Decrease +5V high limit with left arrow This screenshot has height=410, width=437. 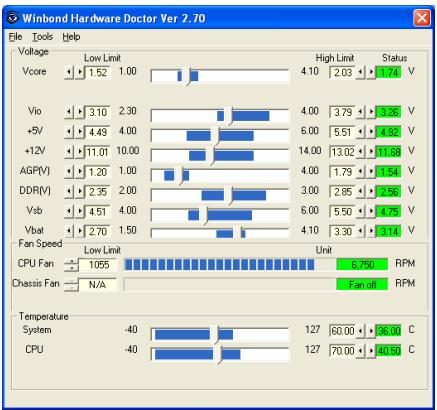360,132
